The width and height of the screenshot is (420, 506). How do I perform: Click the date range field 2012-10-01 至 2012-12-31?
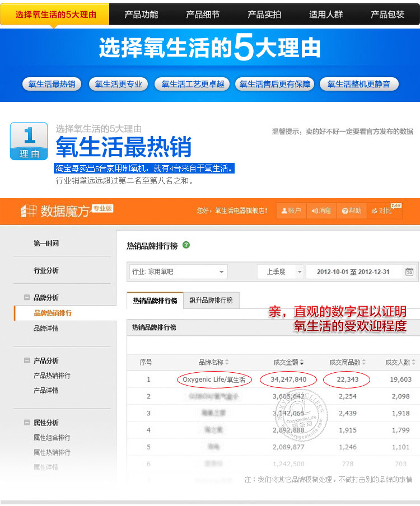coord(353,271)
